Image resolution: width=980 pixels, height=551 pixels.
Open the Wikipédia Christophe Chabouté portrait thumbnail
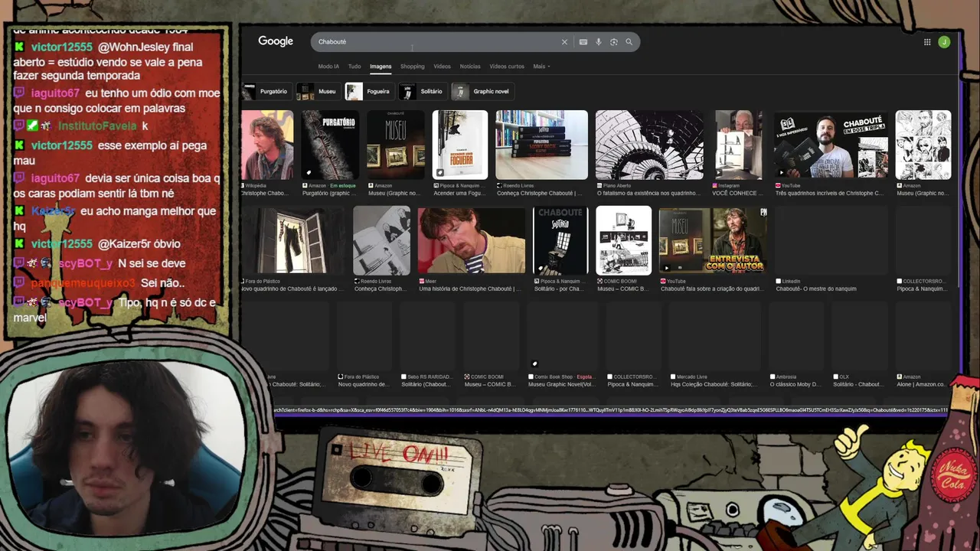(267, 145)
